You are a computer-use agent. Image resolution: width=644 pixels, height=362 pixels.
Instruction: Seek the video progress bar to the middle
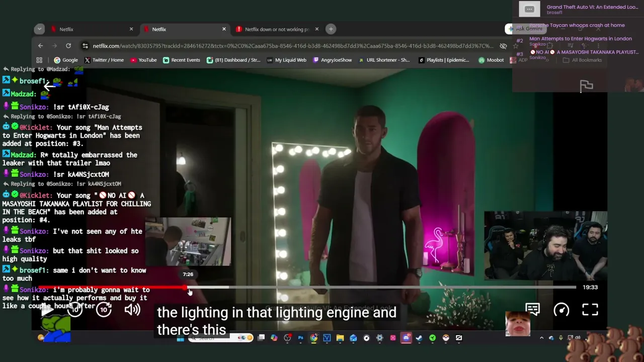click(307, 287)
